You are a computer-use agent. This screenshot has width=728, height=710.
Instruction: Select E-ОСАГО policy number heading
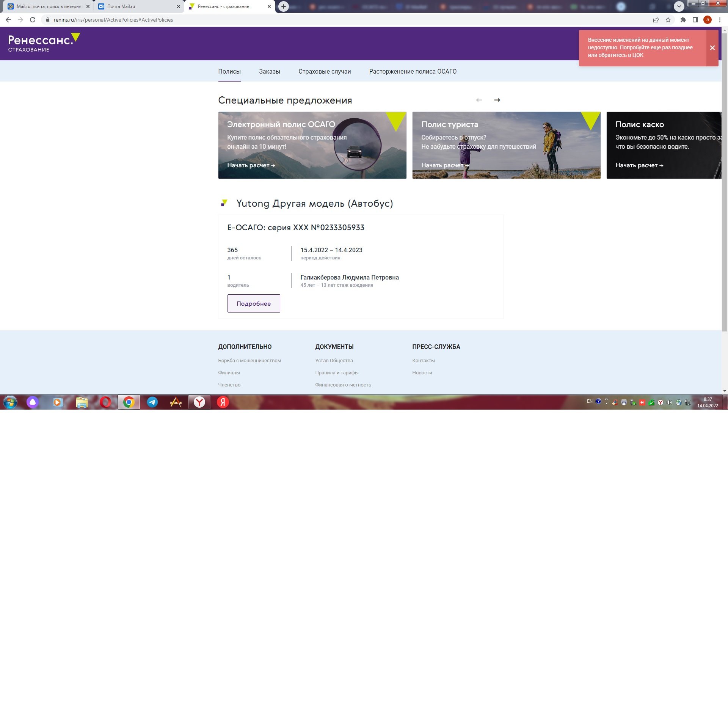[296, 228]
